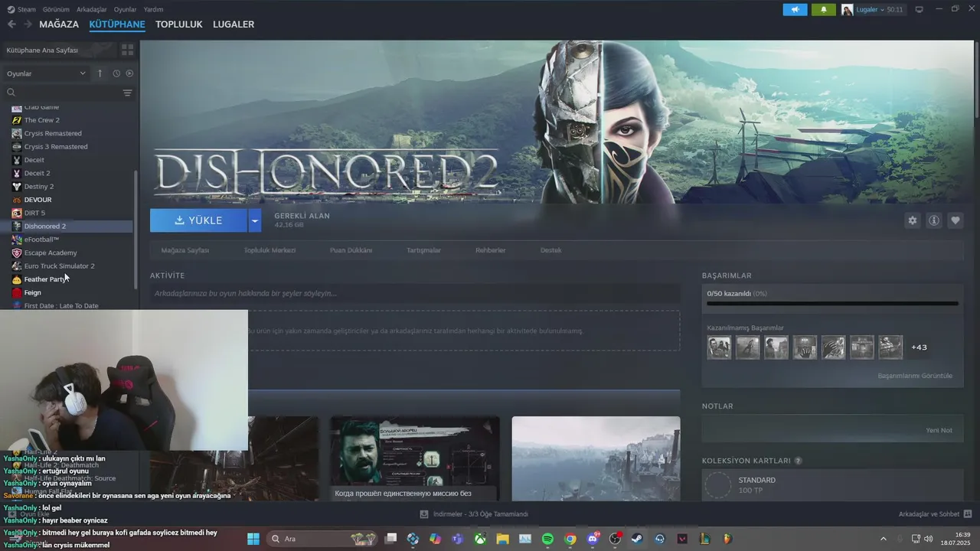The width and height of the screenshot is (980, 551).
Task: Open Puan Dükkânı link
Action: pos(351,250)
